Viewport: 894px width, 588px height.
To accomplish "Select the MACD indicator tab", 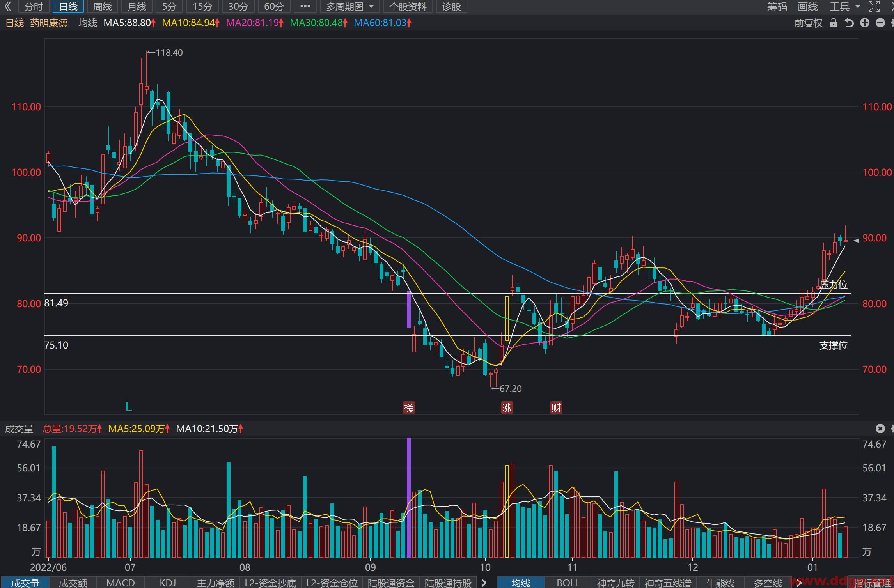I will tap(121, 583).
